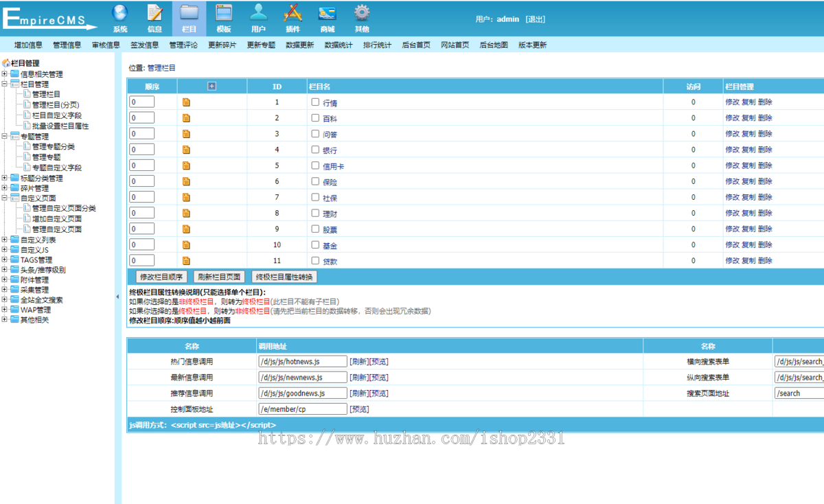Click the orange document icon in row 基金
This screenshot has height=504, width=824.
click(x=186, y=245)
